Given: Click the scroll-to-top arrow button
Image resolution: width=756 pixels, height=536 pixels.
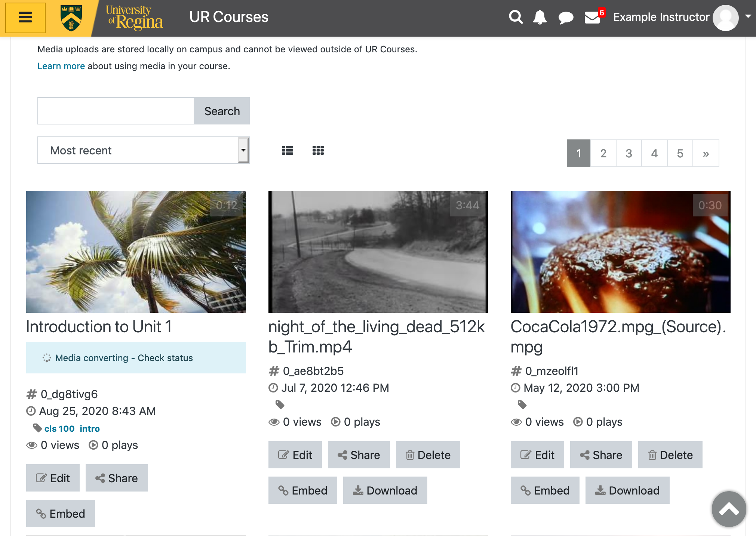Looking at the screenshot, I should [x=729, y=509].
